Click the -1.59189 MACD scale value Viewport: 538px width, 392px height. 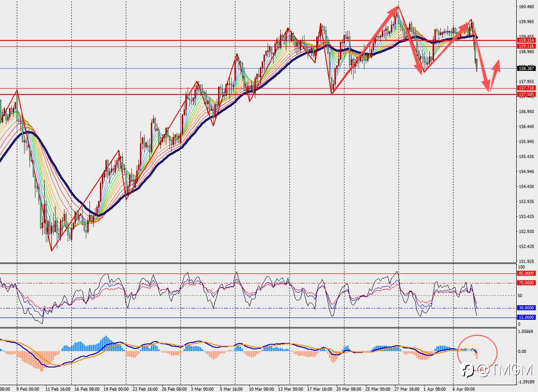point(525,382)
